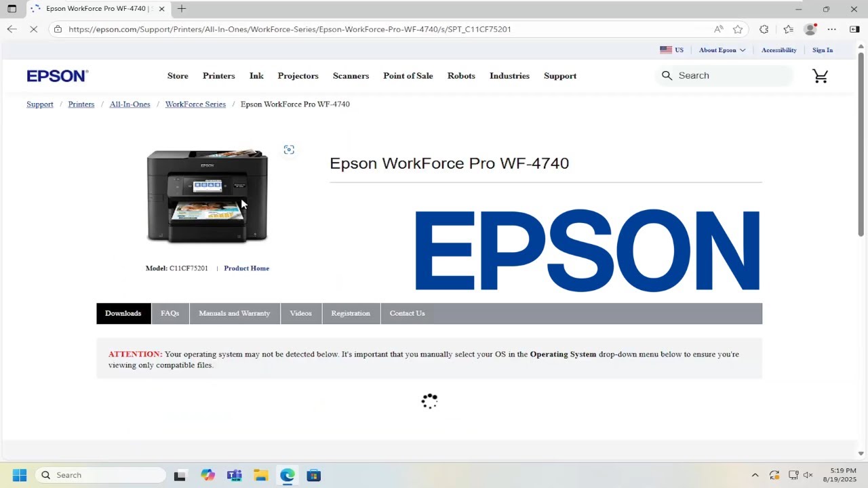Click the browser address bar URL
Image resolution: width=868 pixels, height=488 pixels.
290,29
